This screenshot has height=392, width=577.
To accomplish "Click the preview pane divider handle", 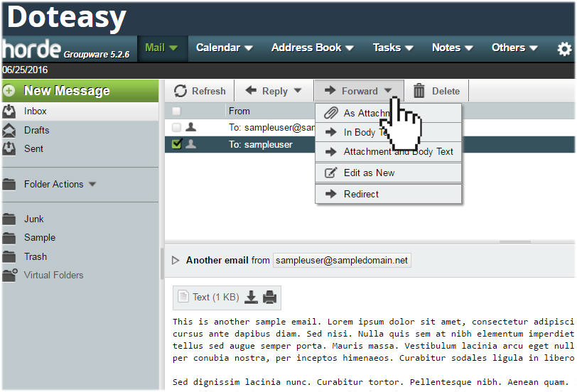I will [x=514, y=242].
